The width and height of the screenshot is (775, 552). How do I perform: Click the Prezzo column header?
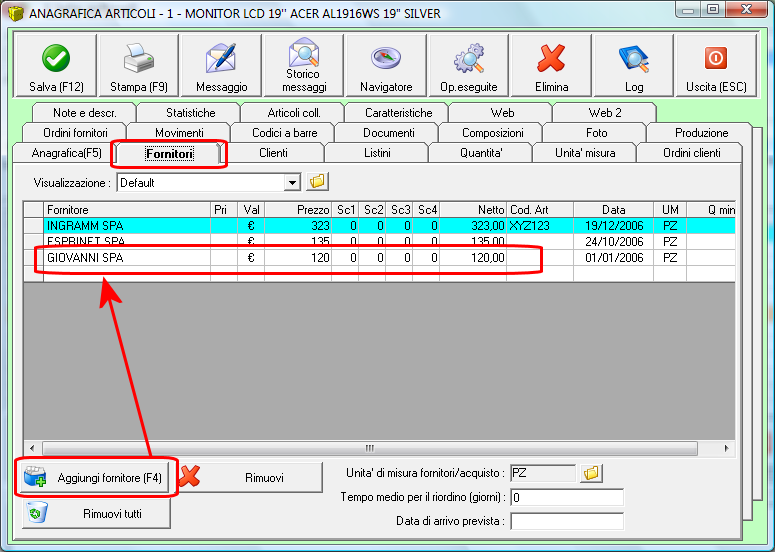click(x=298, y=210)
